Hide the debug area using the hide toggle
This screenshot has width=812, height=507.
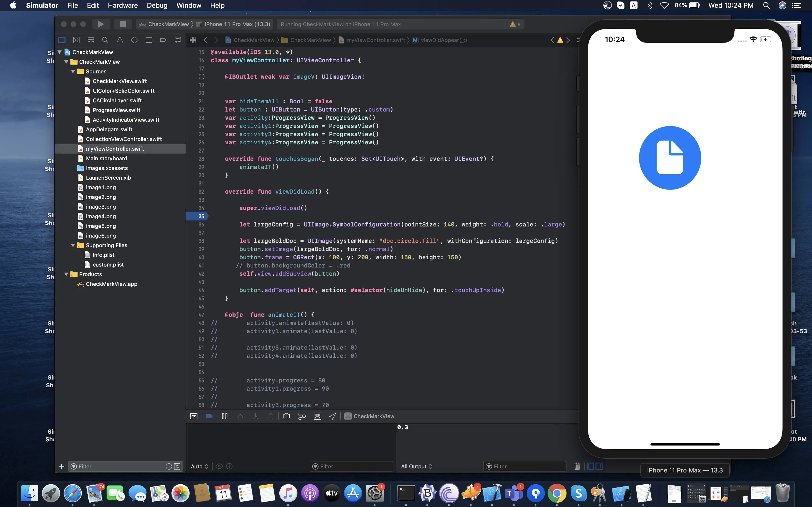click(x=194, y=416)
